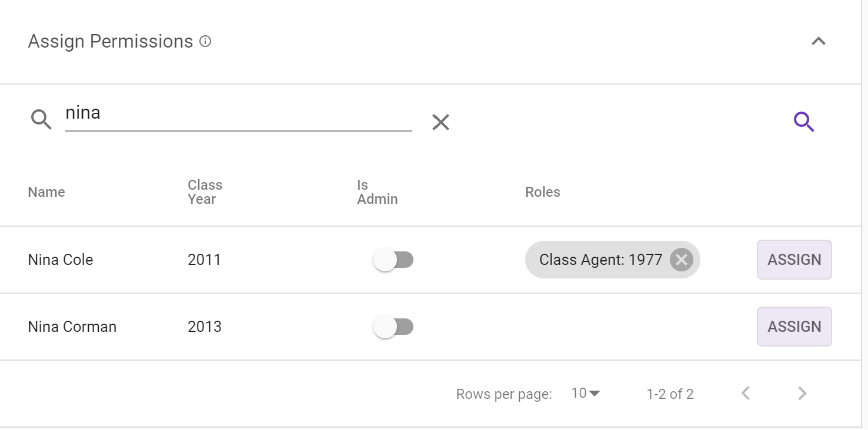Clear the search field with the X icon
This screenshot has width=868, height=430.
click(x=440, y=122)
